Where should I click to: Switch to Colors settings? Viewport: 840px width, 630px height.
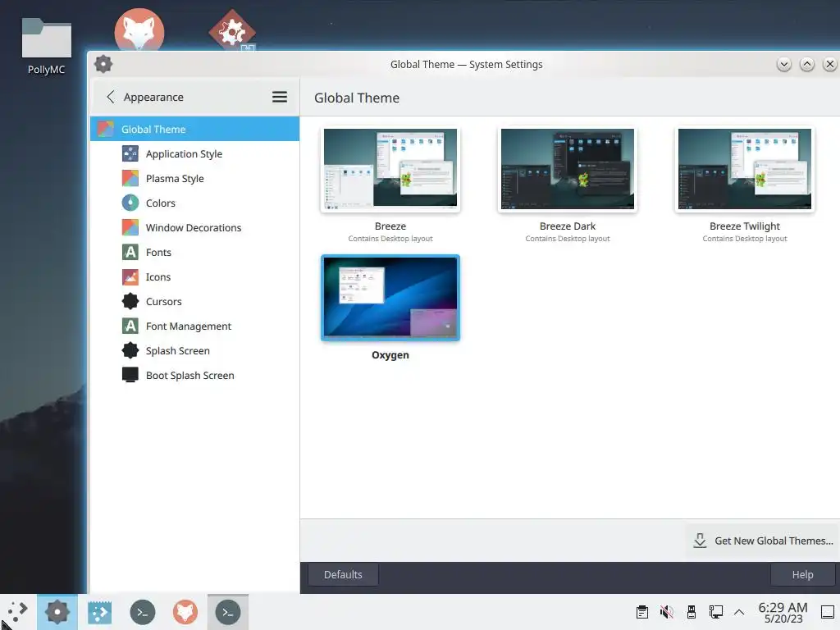click(x=195, y=203)
